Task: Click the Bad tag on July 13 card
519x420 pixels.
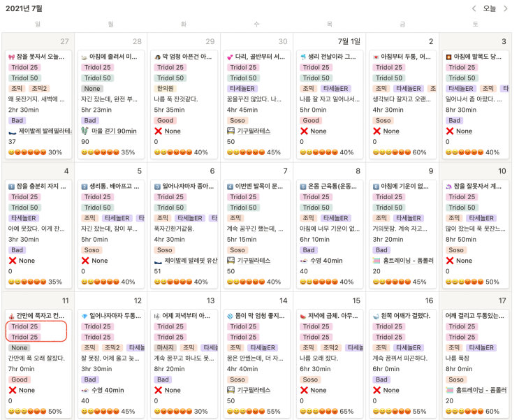Action: coord(163,379)
